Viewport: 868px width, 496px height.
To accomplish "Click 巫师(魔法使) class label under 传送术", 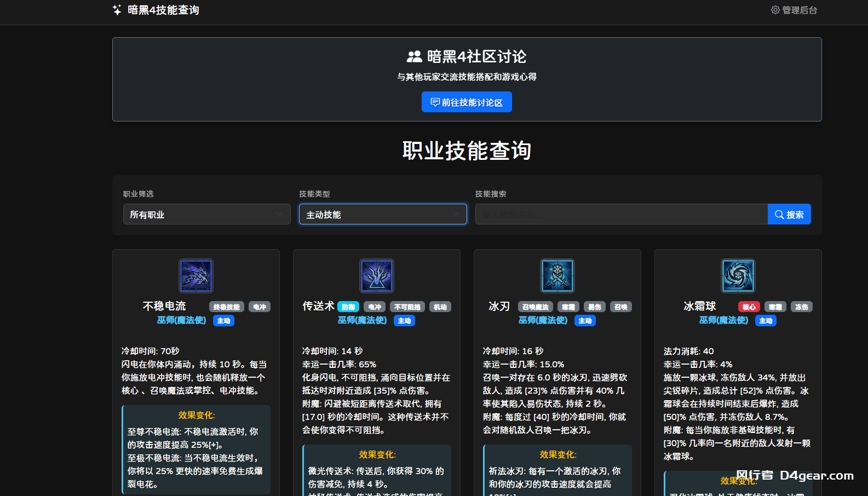I will (363, 320).
